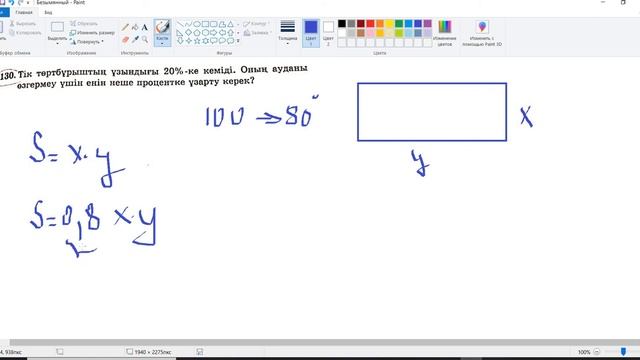
Task: Open the Заливка (Fill) dropdown
Action: [x=257, y=33]
